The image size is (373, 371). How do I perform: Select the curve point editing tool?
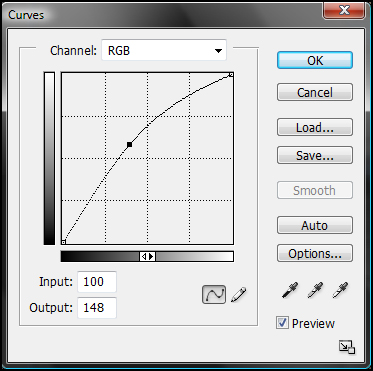click(x=214, y=294)
